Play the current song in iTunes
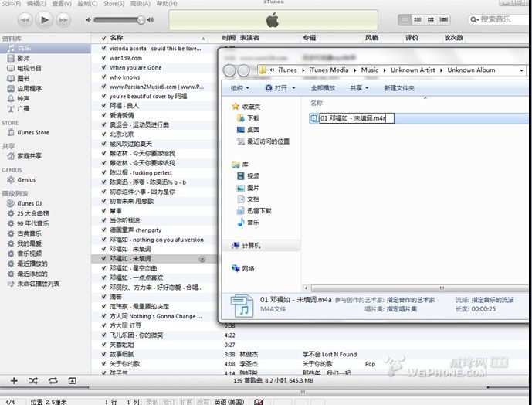 [44, 20]
